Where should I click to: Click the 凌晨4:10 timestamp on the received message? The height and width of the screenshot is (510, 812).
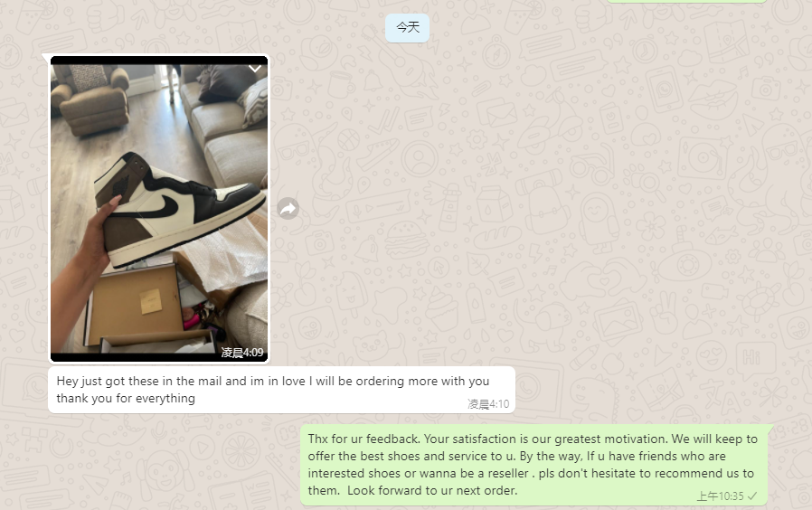click(x=488, y=404)
